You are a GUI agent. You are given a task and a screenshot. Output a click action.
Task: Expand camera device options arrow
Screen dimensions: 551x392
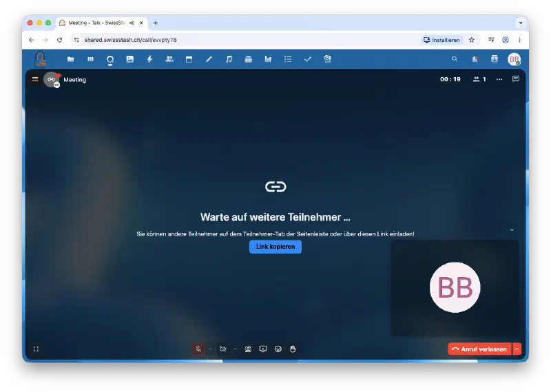click(235, 349)
